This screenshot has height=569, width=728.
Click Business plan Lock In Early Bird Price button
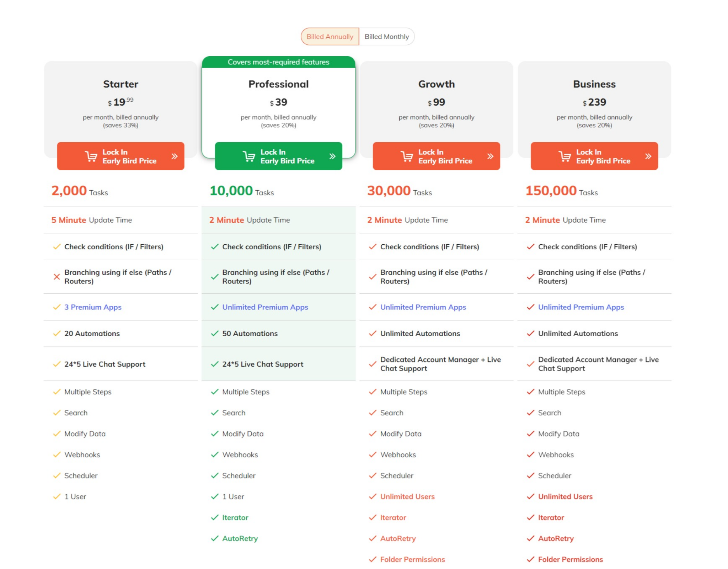point(594,156)
